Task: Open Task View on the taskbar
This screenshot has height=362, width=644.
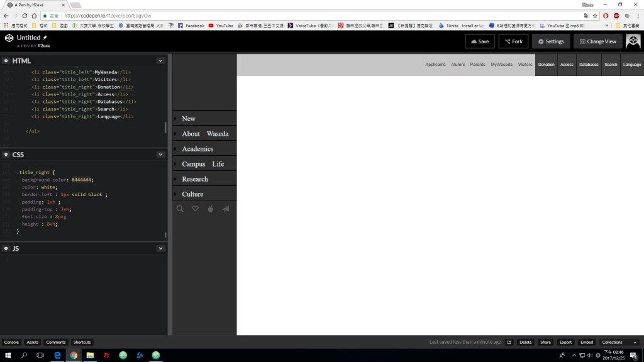Action: click(x=40, y=355)
